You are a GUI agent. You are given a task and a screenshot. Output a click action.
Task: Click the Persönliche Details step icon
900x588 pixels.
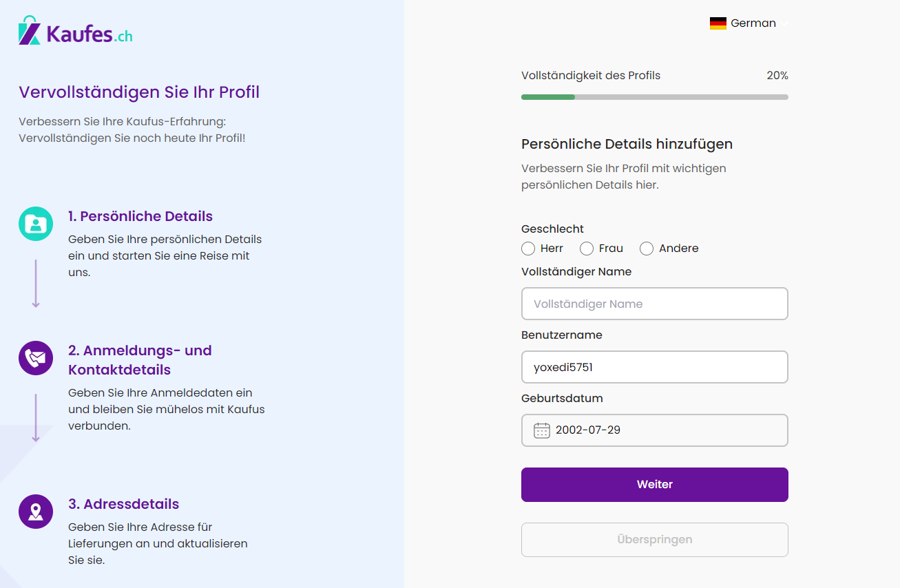(36, 224)
